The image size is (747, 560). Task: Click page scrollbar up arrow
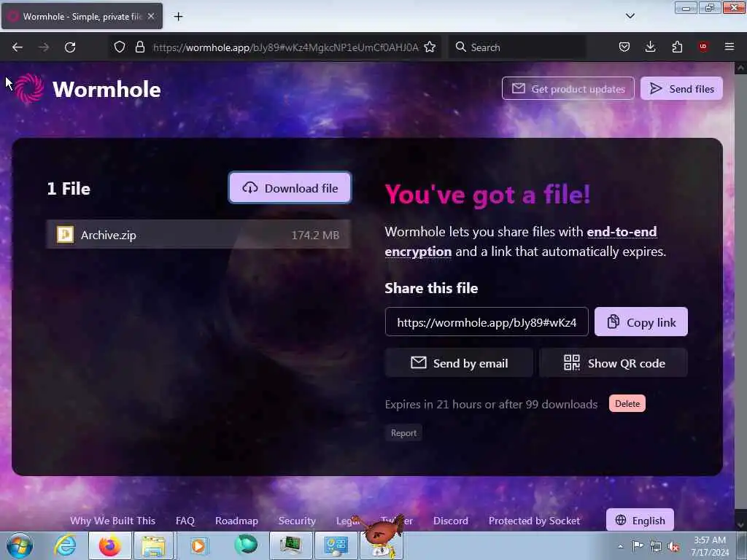740,68
